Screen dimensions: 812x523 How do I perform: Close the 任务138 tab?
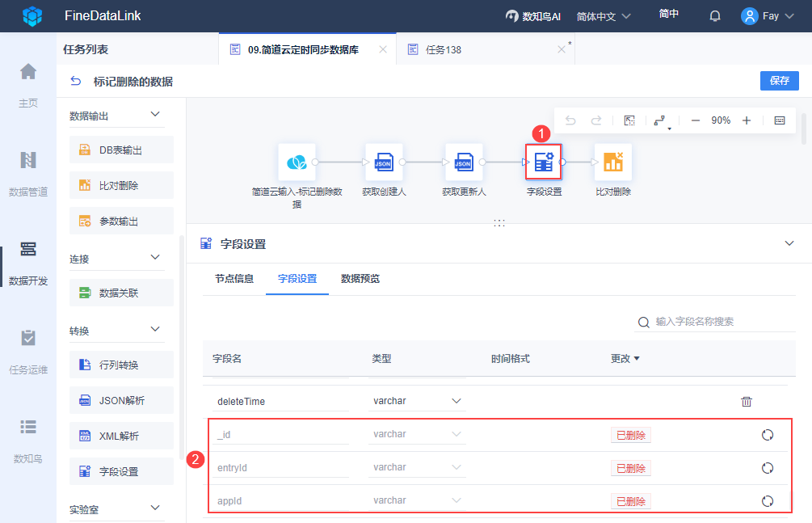(562, 50)
